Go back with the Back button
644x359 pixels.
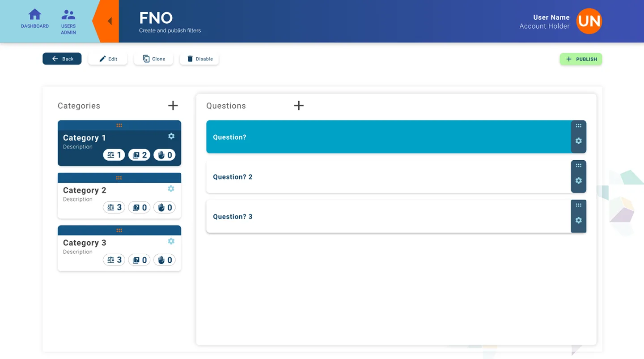(62, 59)
